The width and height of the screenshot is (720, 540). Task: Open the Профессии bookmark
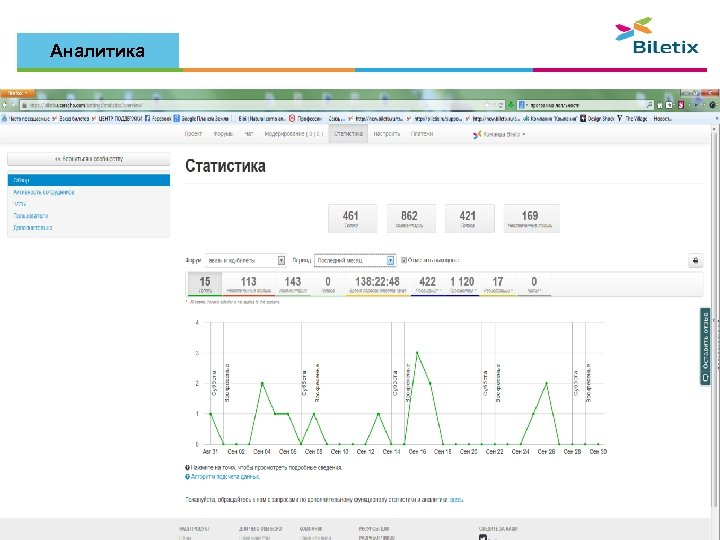[x=305, y=118]
